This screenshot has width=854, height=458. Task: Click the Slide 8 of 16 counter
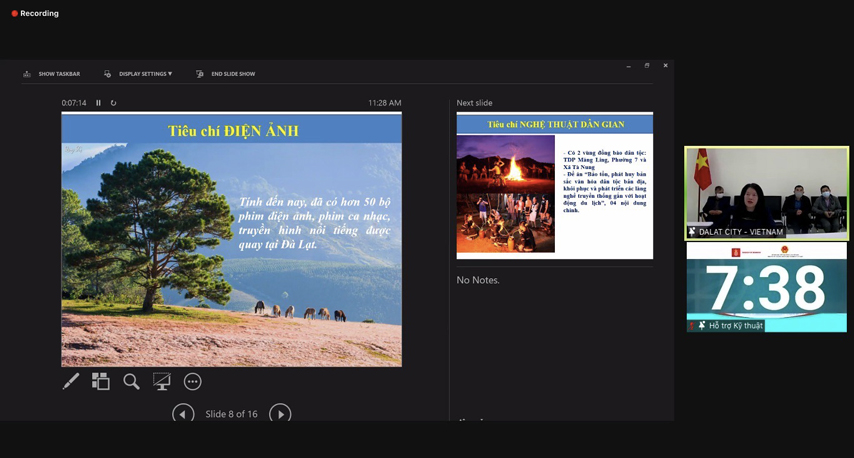click(x=231, y=414)
